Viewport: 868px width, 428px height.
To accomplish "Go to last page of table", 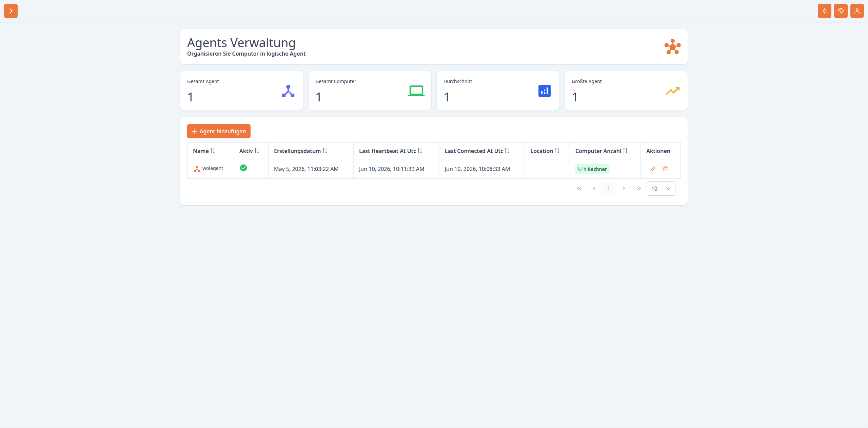I will point(639,189).
